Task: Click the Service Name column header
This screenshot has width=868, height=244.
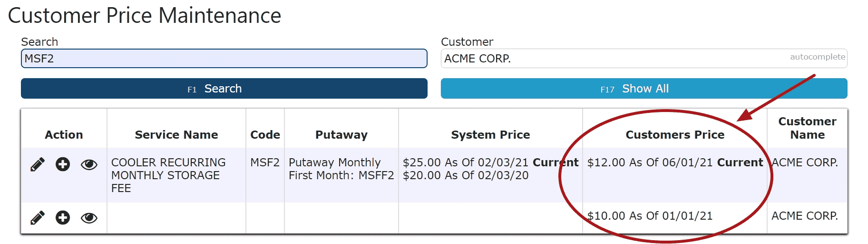Action: [x=176, y=135]
